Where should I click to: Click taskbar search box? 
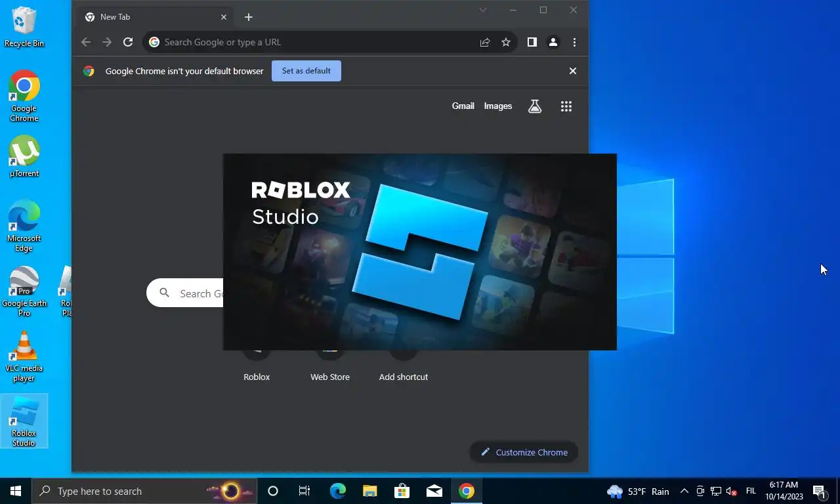(144, 491)
